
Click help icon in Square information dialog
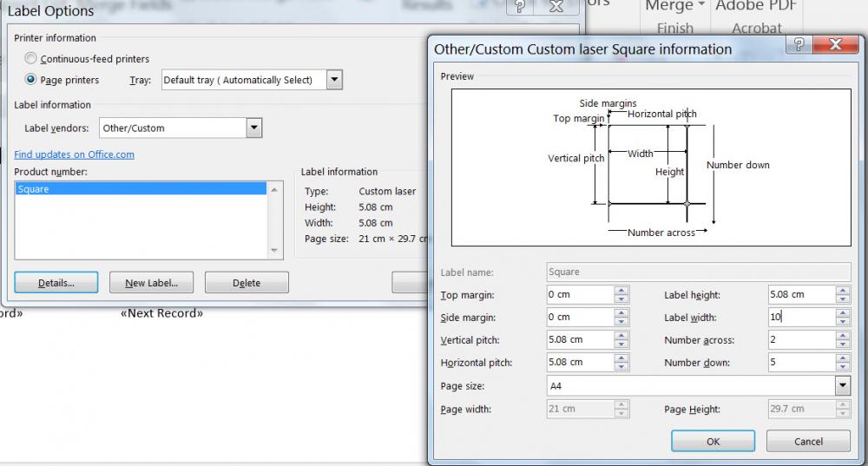pos(799,44)
